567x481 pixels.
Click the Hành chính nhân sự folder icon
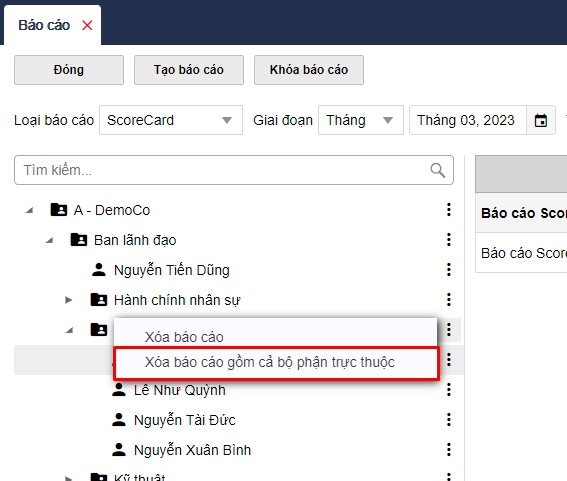99,300
